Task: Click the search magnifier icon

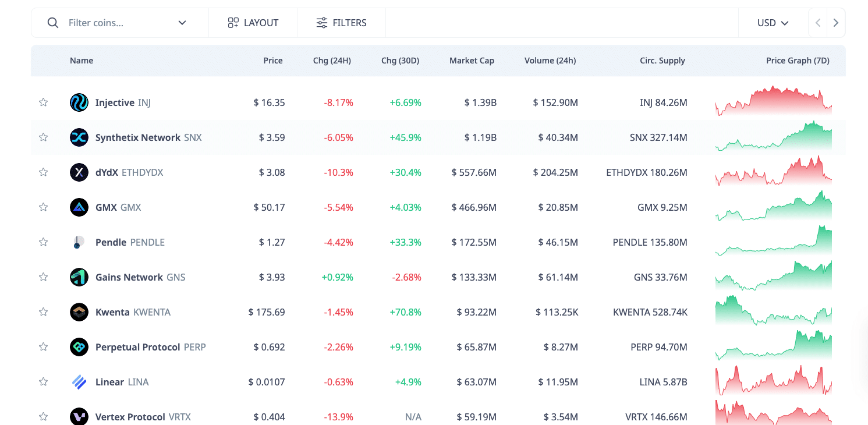Action: pos(53,23)
